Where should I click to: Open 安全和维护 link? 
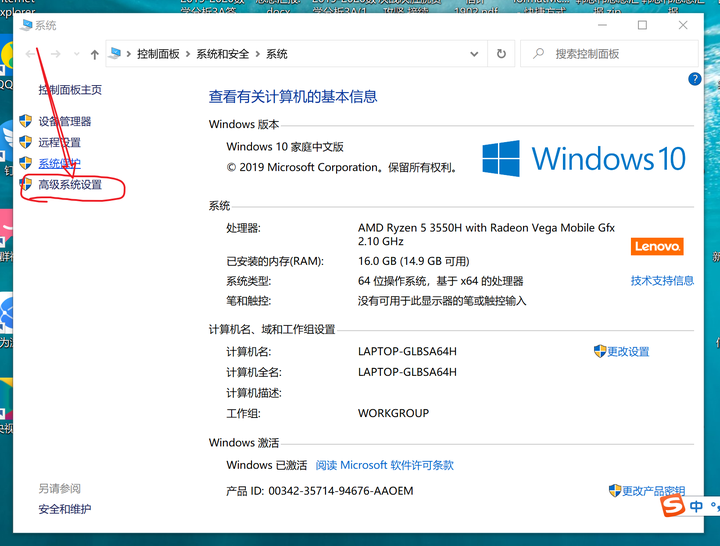point(65,509)
